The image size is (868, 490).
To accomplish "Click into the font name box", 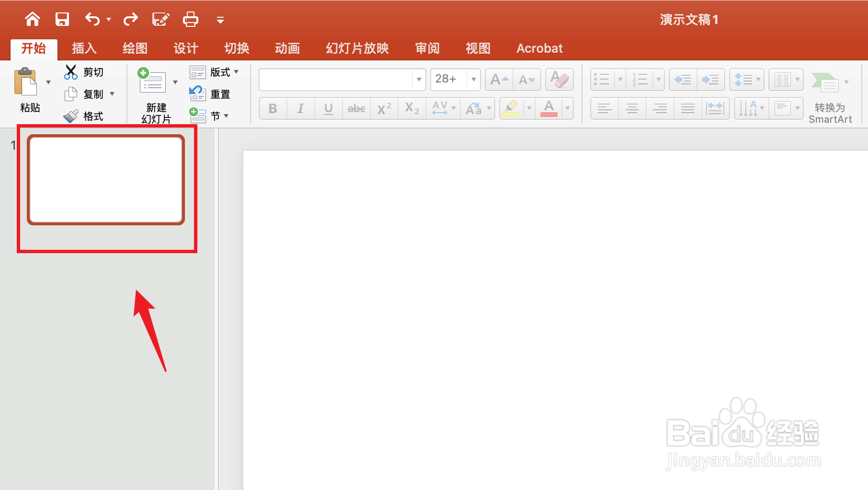I will point(336,79).
